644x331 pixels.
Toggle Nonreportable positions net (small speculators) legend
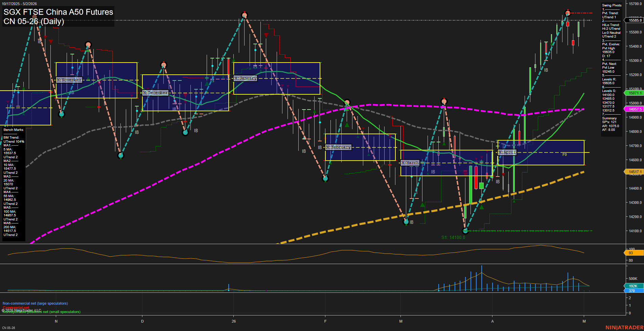point(41,311)
